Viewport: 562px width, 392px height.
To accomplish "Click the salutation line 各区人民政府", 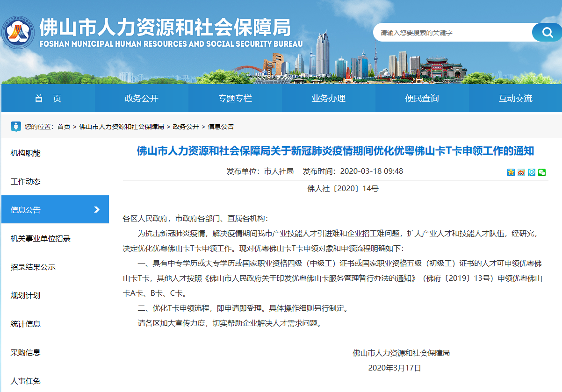I will (x=195, y=218).
